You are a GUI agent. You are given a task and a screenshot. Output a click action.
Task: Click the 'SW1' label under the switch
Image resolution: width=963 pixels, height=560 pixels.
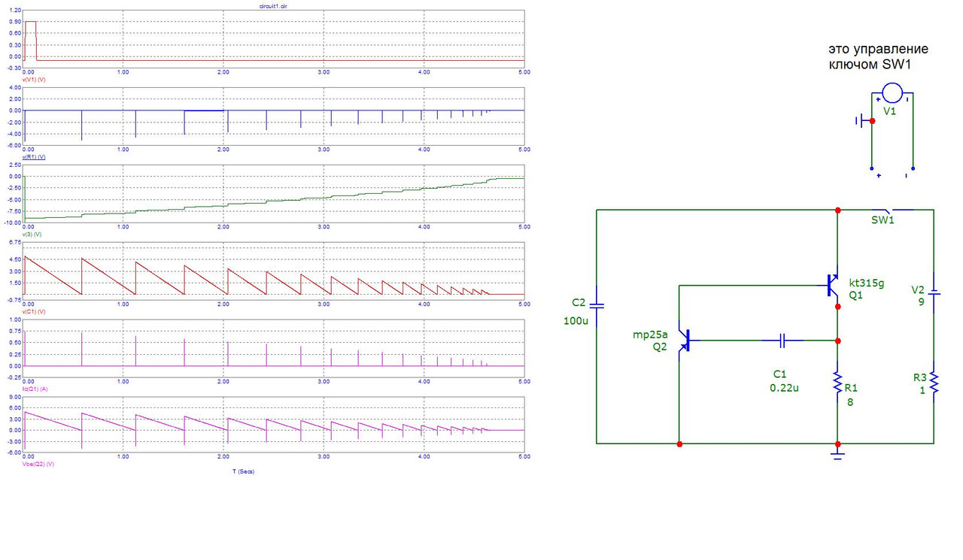[x=883, y=220]
